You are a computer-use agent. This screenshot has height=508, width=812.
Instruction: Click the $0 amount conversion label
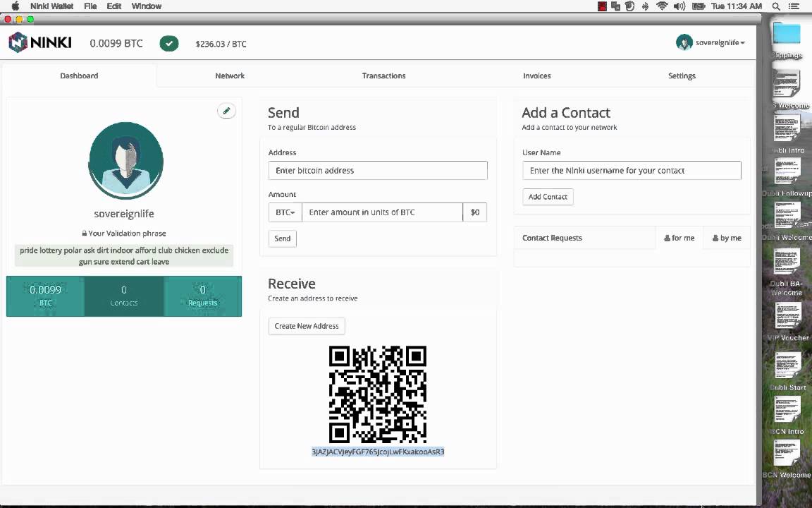tap(475, 212)
